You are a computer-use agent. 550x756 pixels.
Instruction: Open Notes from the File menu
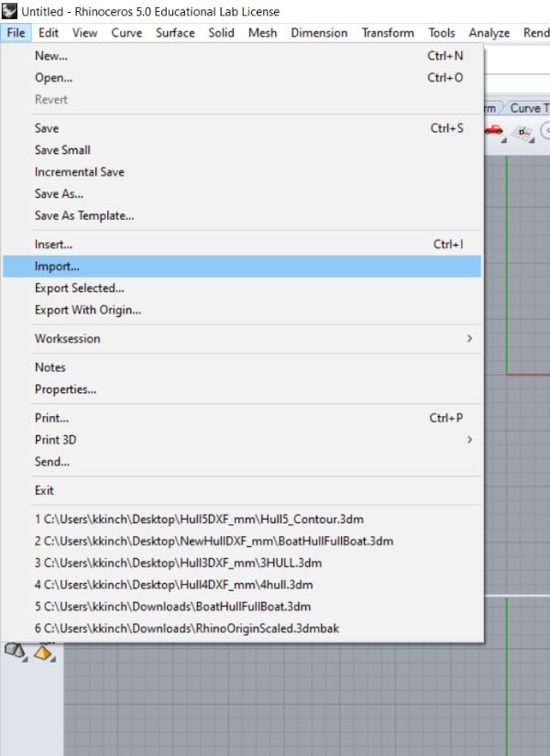click(242, 367)
